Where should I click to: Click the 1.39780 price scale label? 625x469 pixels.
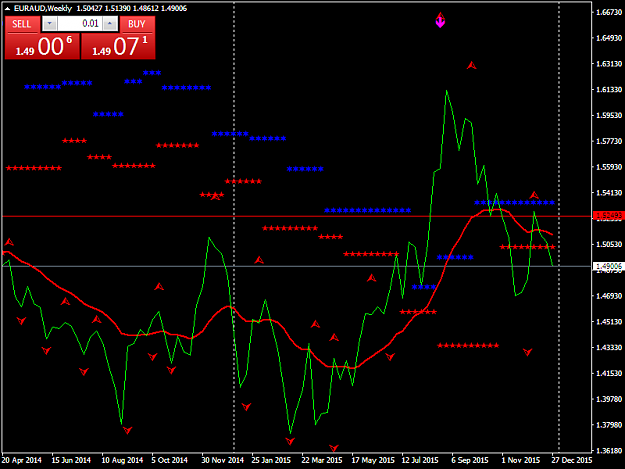pyautogui.click(x=609, y=399)
